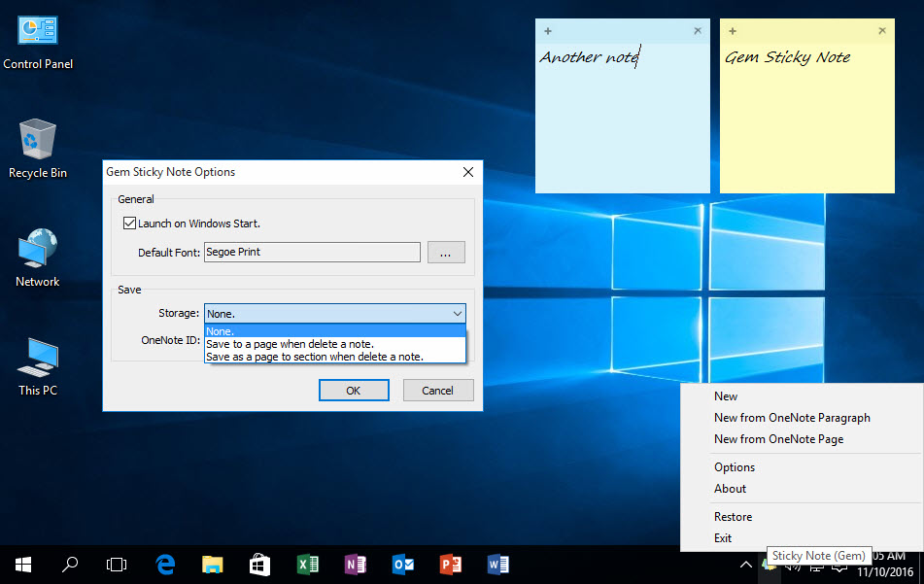The width and height of the screenshot is (924, 584).
Task: Open Microsoft Edge from the taskbar
Action: 164,564
